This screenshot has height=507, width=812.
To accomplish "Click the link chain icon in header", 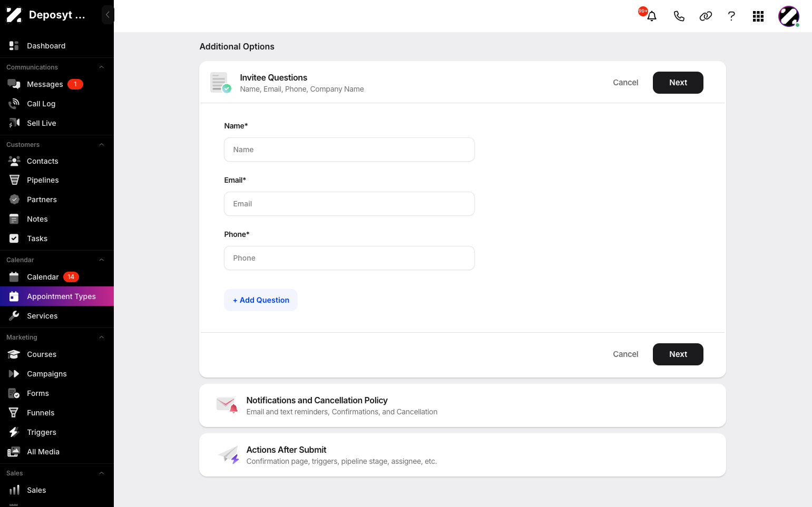I will pos(706,16).
